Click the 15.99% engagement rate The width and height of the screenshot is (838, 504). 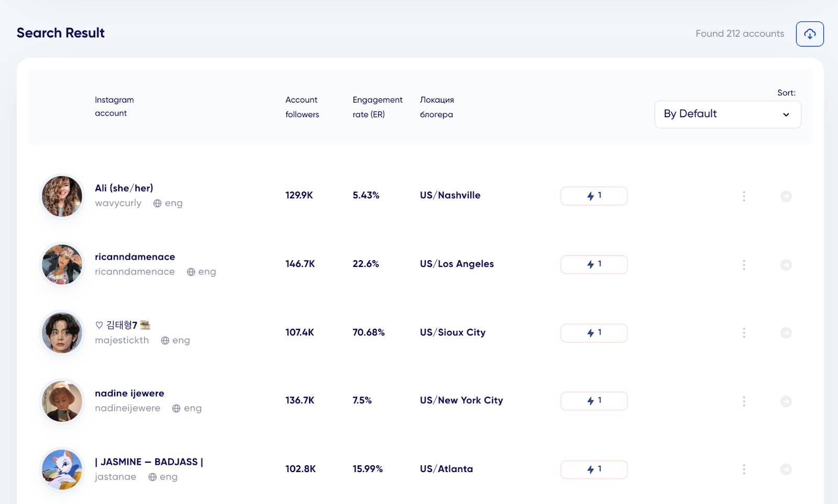coord(368,469)
